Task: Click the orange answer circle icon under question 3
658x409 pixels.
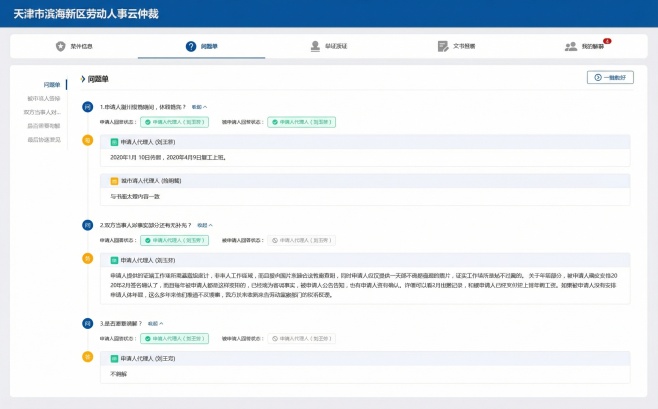Action: click(87, 357)
